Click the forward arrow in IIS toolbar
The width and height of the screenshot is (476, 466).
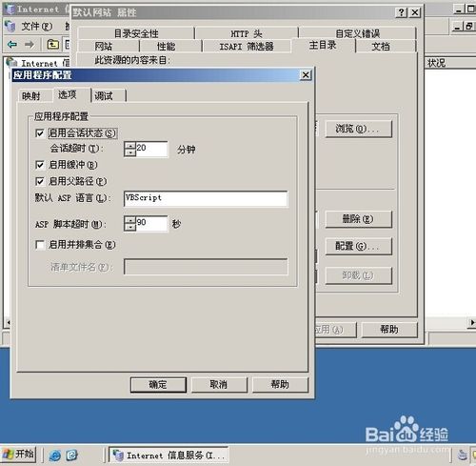coord(30,44)
